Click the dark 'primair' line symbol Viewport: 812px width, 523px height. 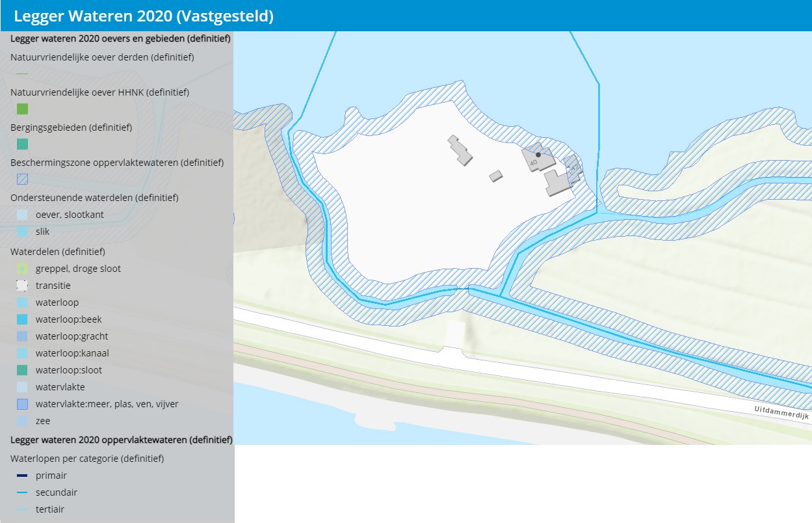pos(22,476)
